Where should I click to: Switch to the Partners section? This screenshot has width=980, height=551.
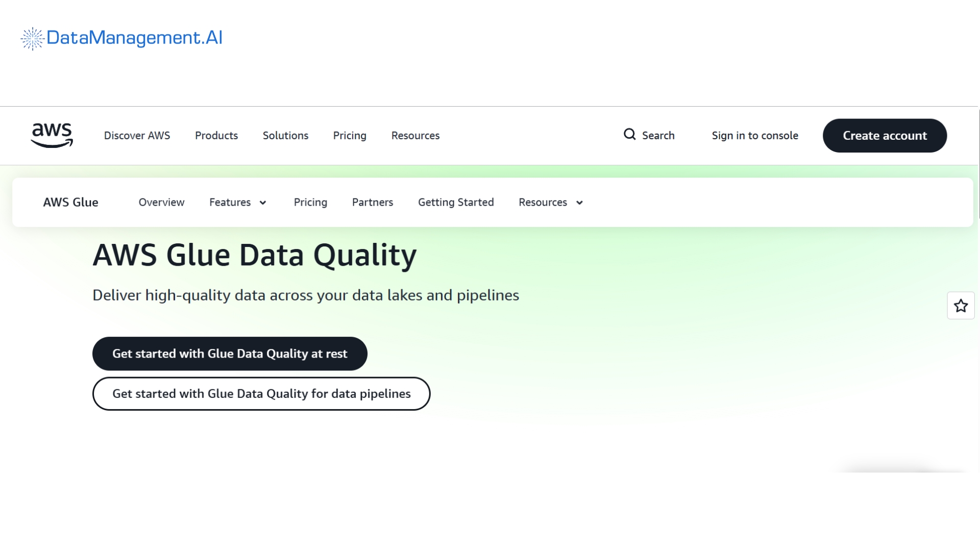pyautogui.click(x=372, y=202)
